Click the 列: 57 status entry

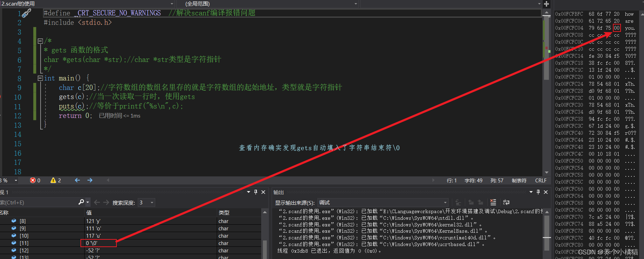point(497,181)
